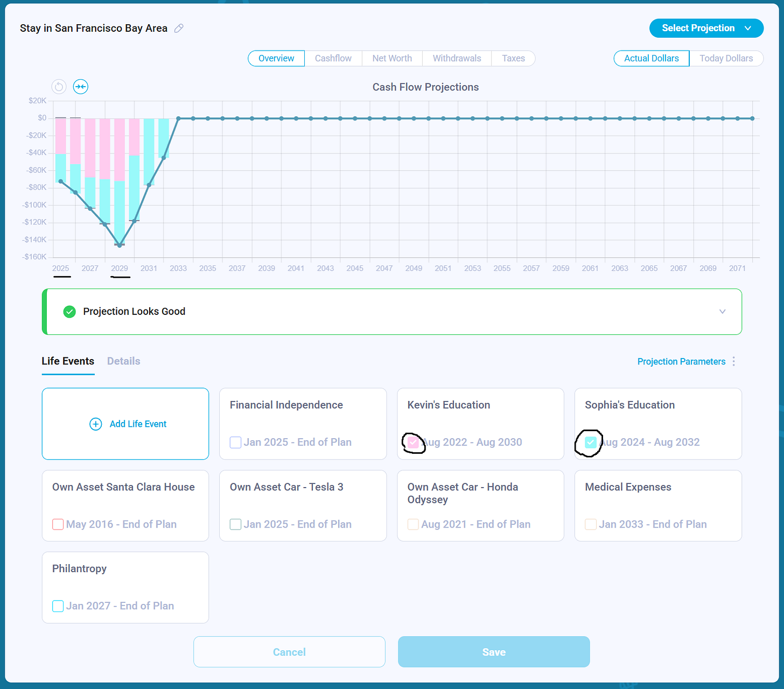Viewport: 784px width, 689px height.
Task: Open the Sophia's Education card title
Action: (x=630, y=405)
